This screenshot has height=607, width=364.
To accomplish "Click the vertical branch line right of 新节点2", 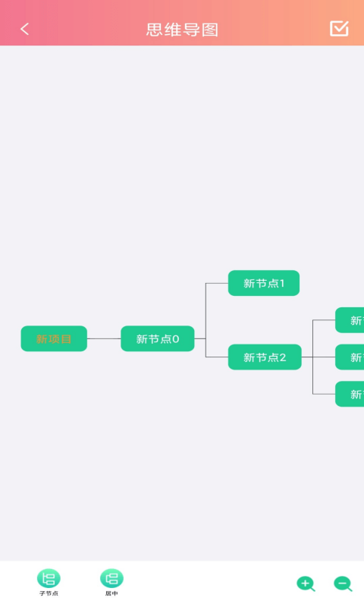I will 312,357.
